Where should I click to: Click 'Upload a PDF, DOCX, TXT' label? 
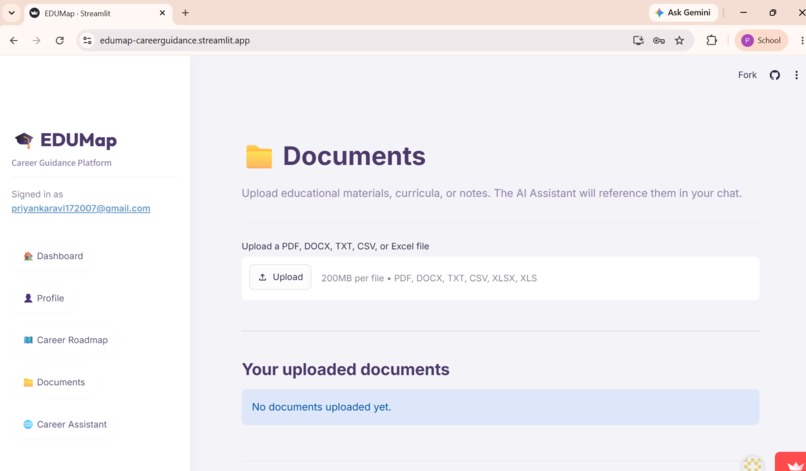point(335,246)
